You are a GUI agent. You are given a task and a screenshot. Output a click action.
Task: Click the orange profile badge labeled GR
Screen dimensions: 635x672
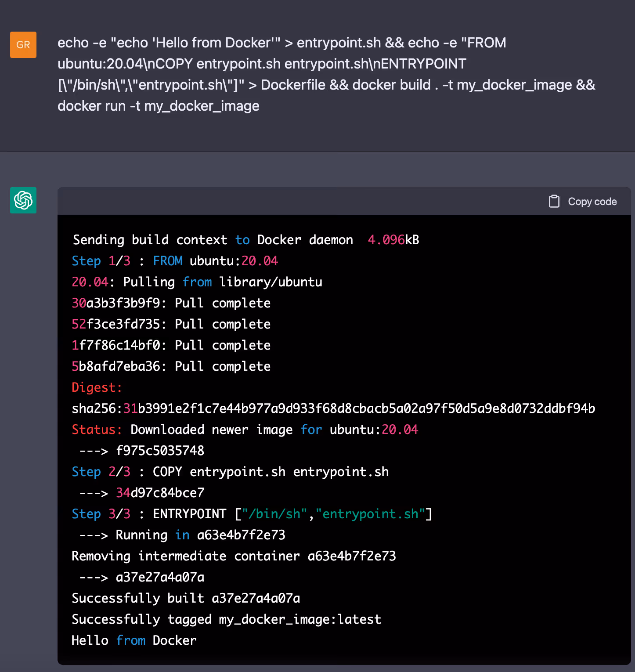[23, 44]
